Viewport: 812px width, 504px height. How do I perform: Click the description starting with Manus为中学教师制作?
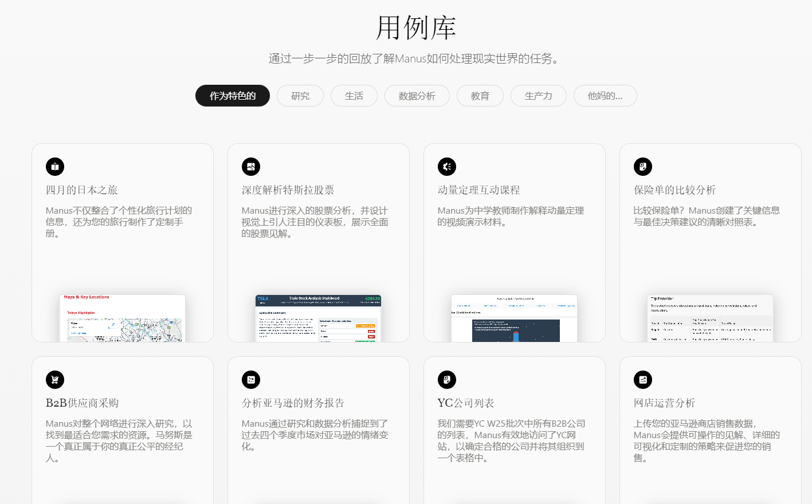pyautogui.click(x=511, y=216)
